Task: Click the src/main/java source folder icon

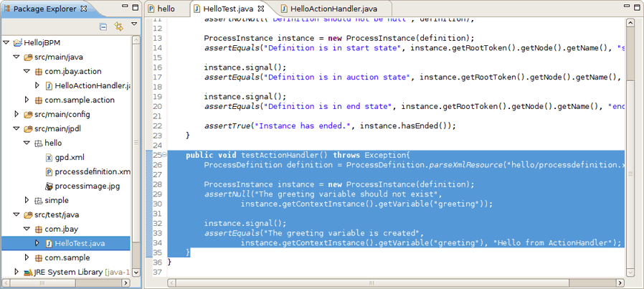Action: 29,57
